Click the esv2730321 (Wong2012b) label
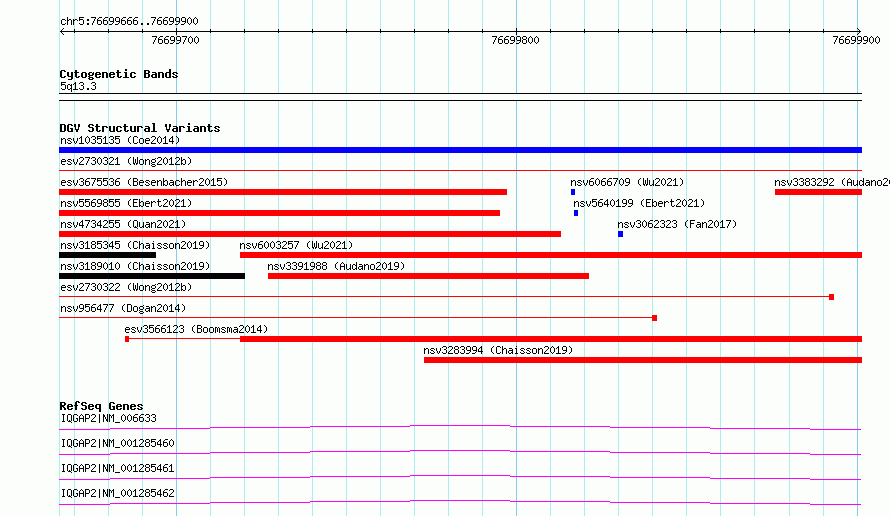Image resolution: width=890 pixels, height=516 pixels. 126,161
